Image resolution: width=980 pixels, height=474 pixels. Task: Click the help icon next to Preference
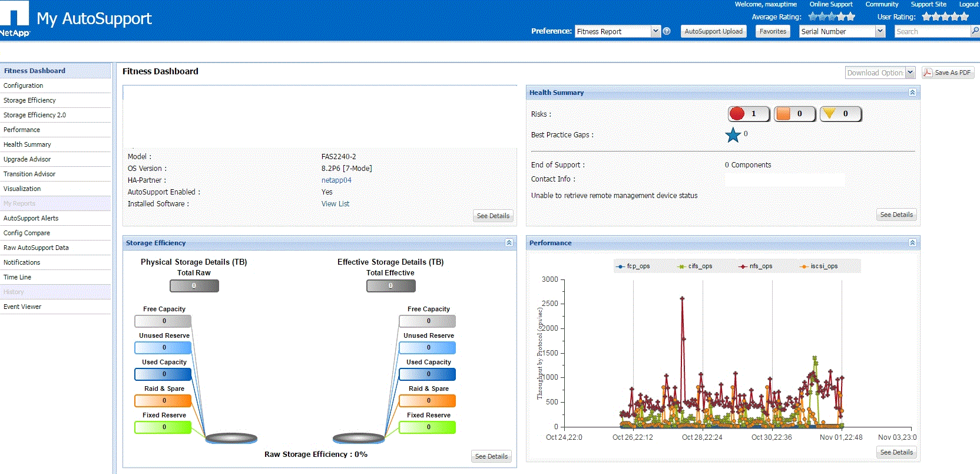(667, 31)
